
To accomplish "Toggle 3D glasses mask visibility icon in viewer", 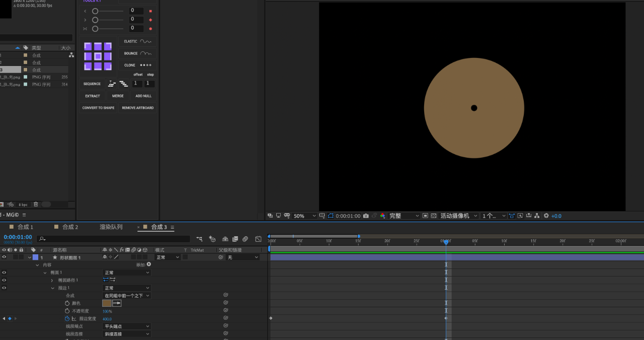I will (x=287, y=216).
